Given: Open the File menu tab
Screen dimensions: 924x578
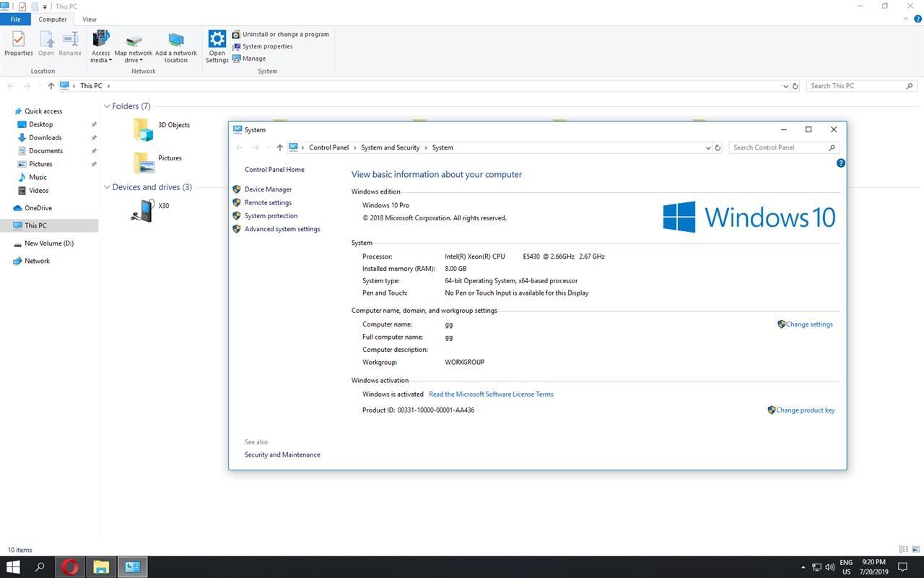Looking at the screenshot, I should click(x=15, y=20).
